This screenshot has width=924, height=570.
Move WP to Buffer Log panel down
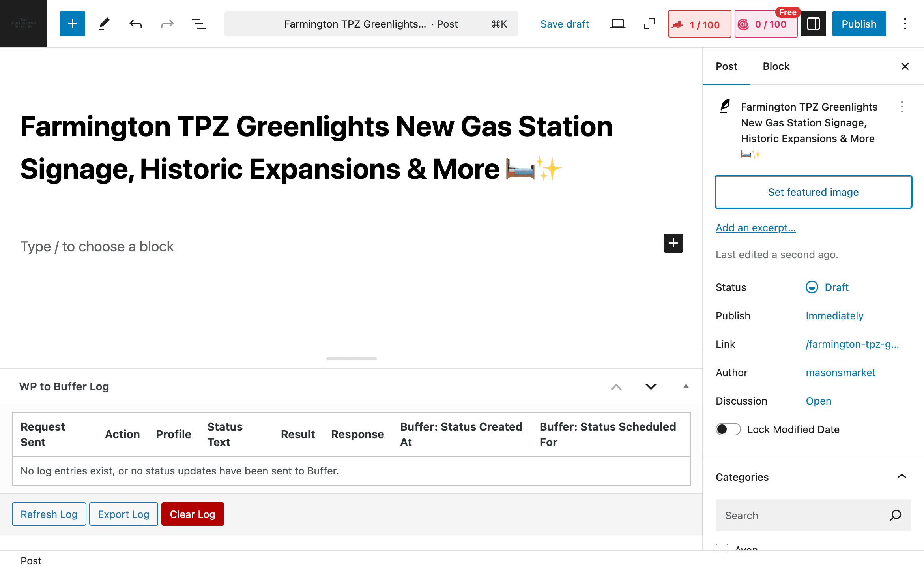651,386
